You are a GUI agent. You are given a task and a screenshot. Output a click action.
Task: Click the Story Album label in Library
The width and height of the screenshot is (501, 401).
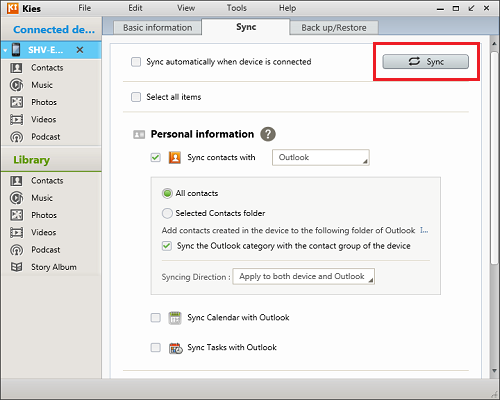(54, 267)
